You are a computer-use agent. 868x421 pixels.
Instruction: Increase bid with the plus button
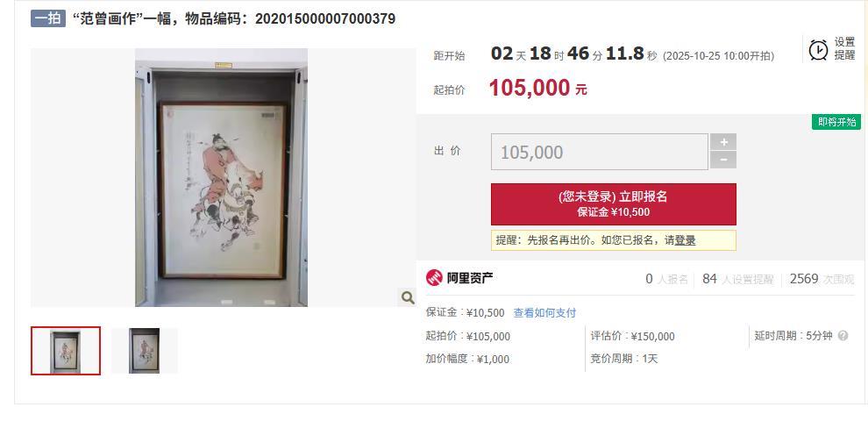click(x=723, y=142)
